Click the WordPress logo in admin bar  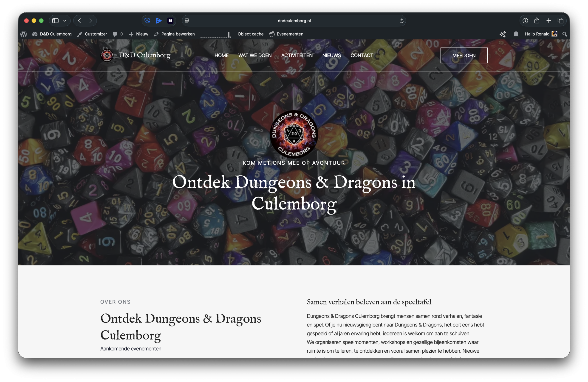[23, 34]
